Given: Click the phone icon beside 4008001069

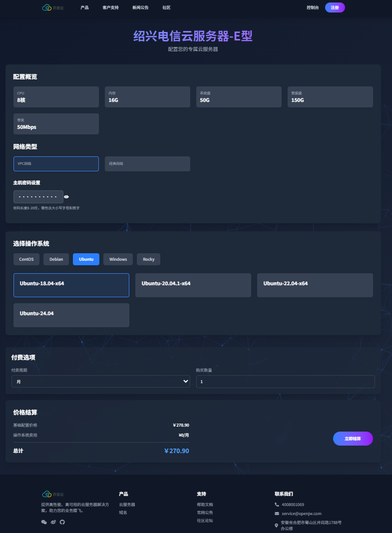Looking at the screenshot, I should point(277,505).
